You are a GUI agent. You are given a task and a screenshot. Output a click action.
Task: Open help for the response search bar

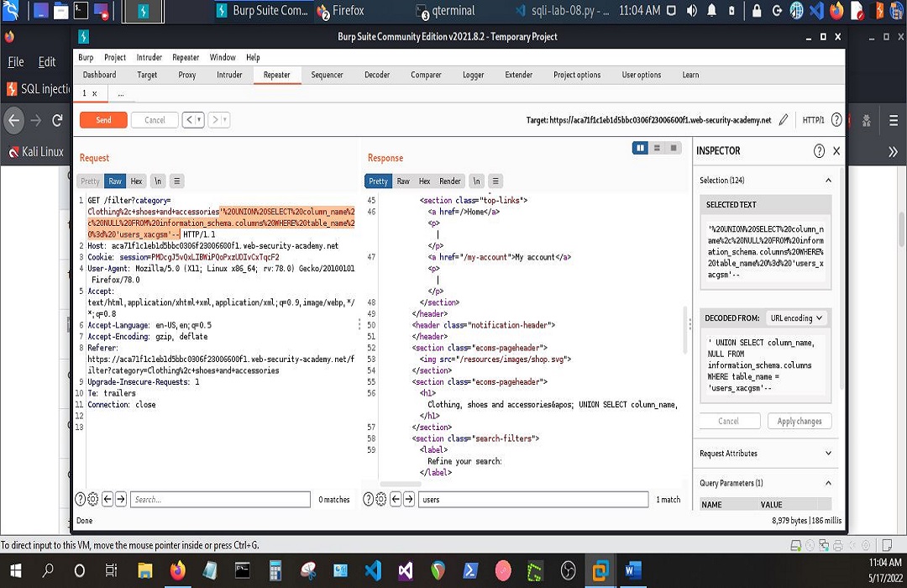[x=368, y=499]
